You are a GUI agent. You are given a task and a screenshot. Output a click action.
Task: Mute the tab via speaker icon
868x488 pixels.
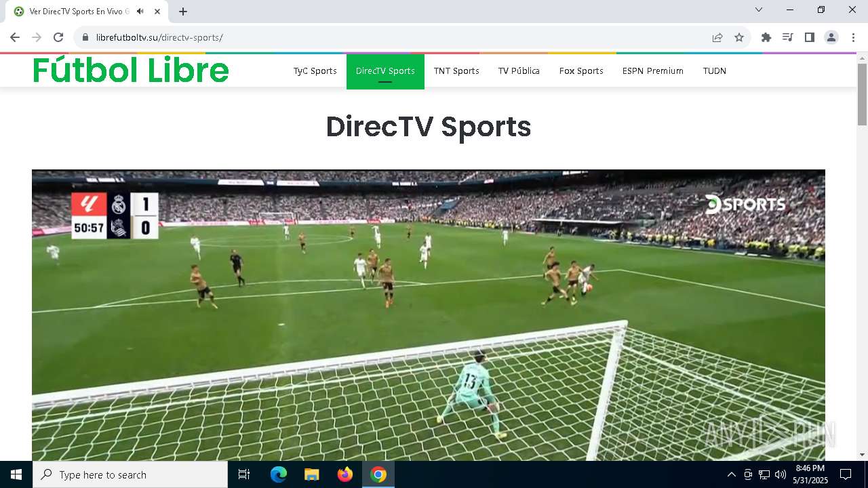(x=140, y=12)
